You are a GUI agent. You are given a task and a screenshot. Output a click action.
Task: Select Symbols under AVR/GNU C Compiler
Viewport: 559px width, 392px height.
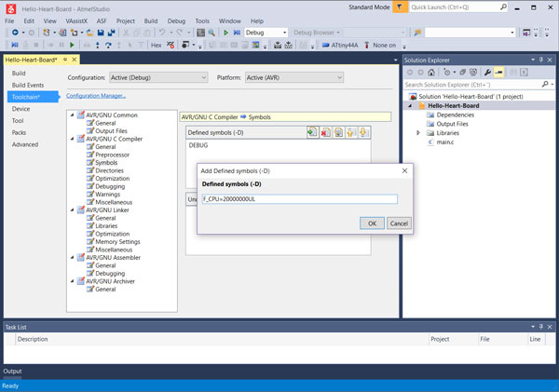106,163
